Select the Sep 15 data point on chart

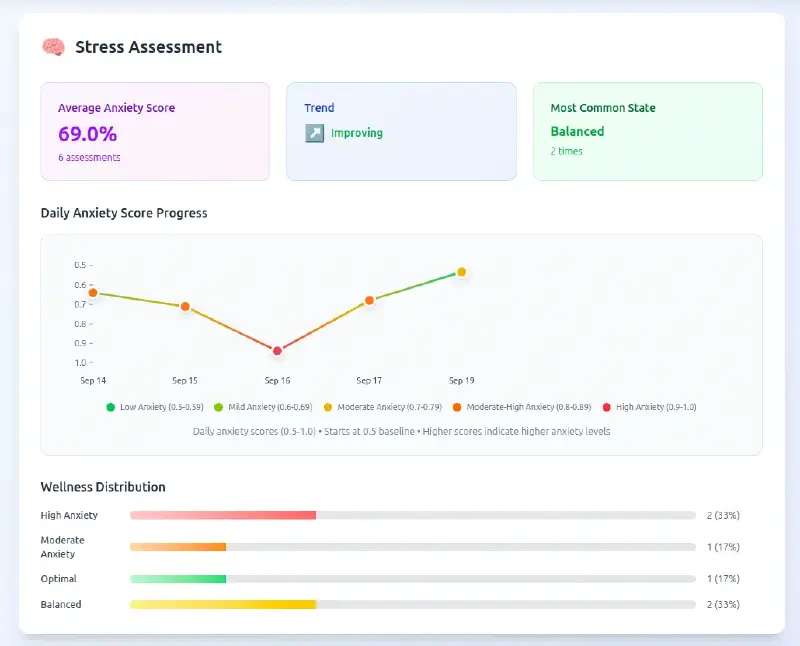point(185,306)
